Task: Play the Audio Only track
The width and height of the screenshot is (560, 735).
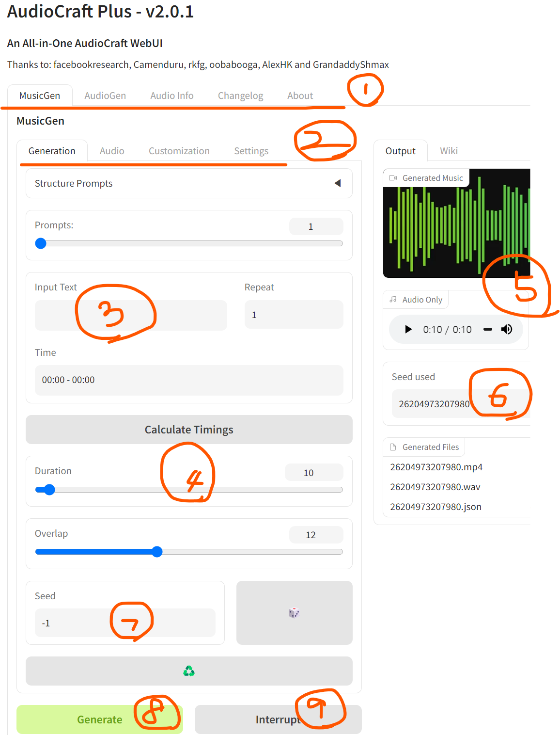Action: 408,330
